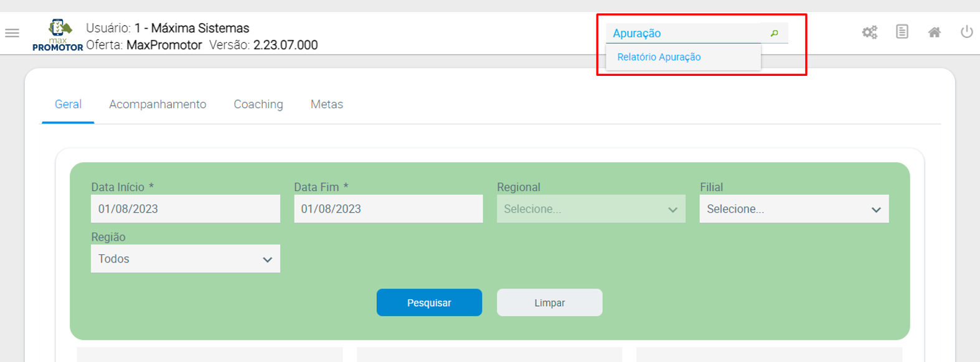Viewport: 980px width, 362px height.
Task: Go to the home page icon
Action: pos(934,32)
